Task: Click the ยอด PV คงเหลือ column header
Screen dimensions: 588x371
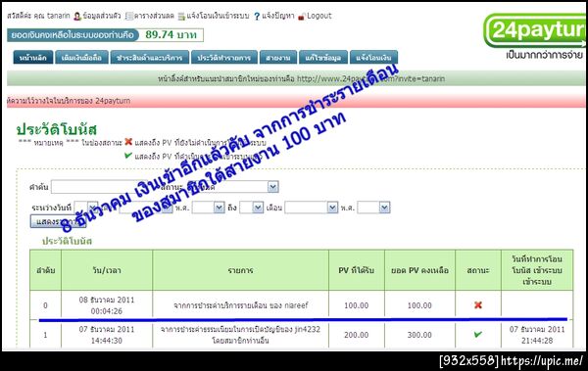Action: coord(419,270)
